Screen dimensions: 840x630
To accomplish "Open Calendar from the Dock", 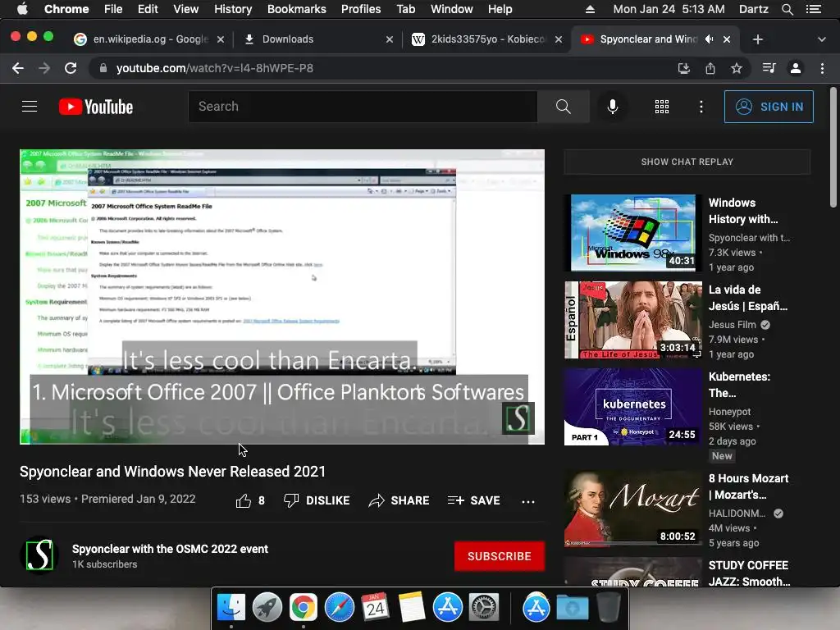I will tap(375, 608).
